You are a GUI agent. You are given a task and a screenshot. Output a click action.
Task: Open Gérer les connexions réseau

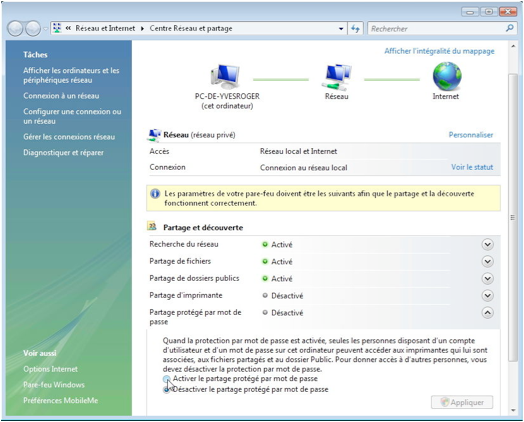(69, 137)
